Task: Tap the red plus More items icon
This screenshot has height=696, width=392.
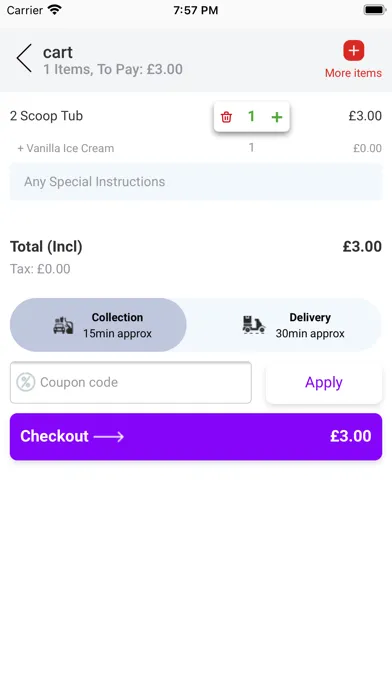Action: pos(353,51)
